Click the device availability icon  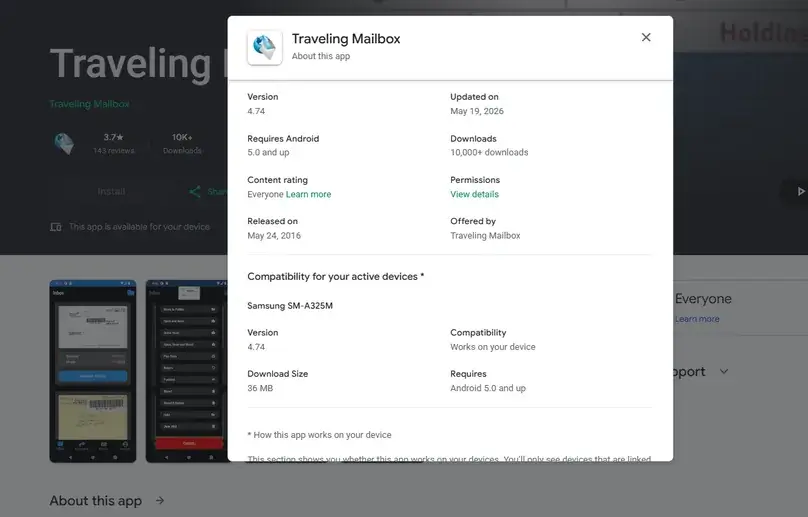56,227
